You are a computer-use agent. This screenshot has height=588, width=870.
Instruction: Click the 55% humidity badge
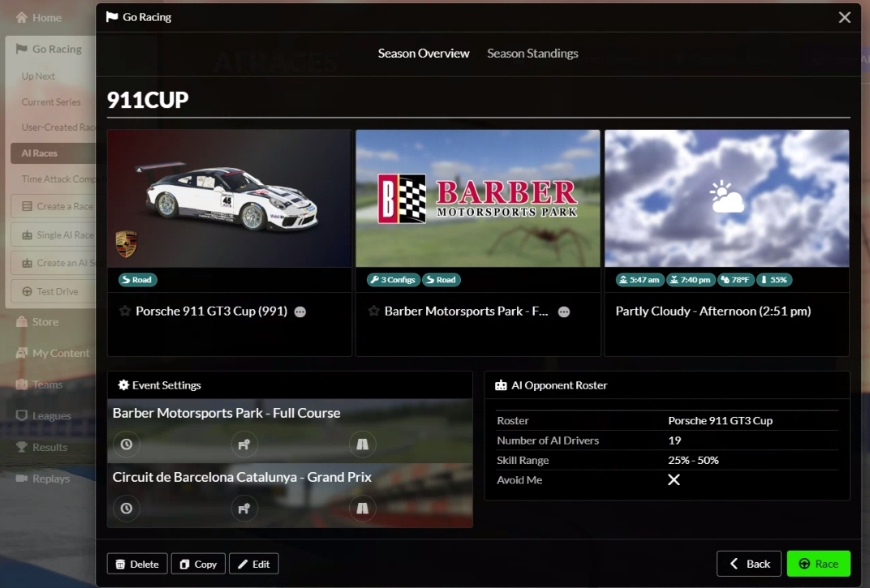coord(774,280)
